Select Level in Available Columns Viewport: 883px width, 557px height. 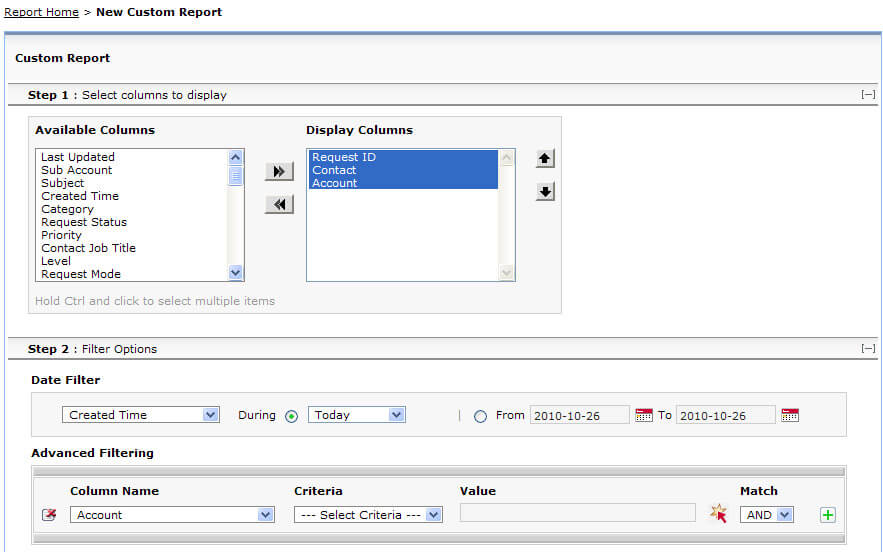pos(56,261)
